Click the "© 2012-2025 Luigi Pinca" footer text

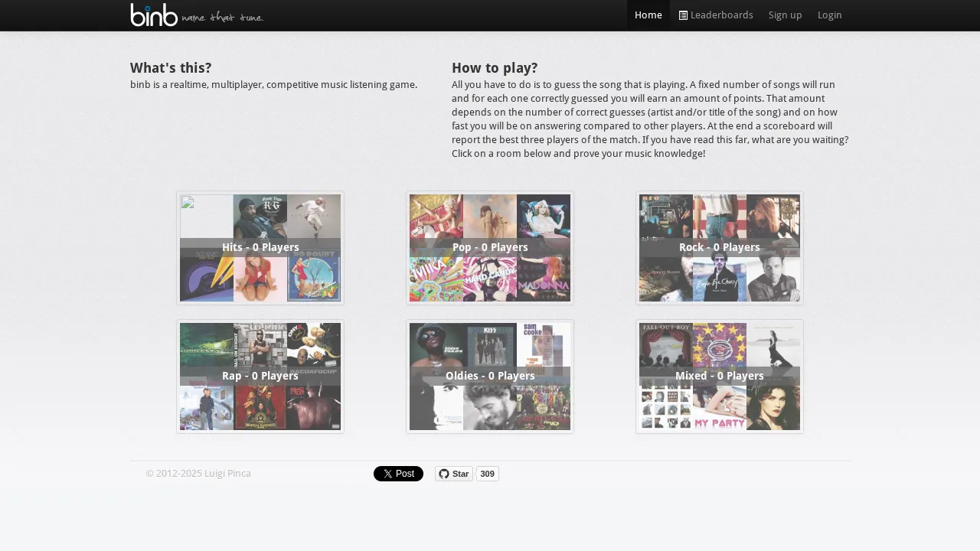pos(198,474)
